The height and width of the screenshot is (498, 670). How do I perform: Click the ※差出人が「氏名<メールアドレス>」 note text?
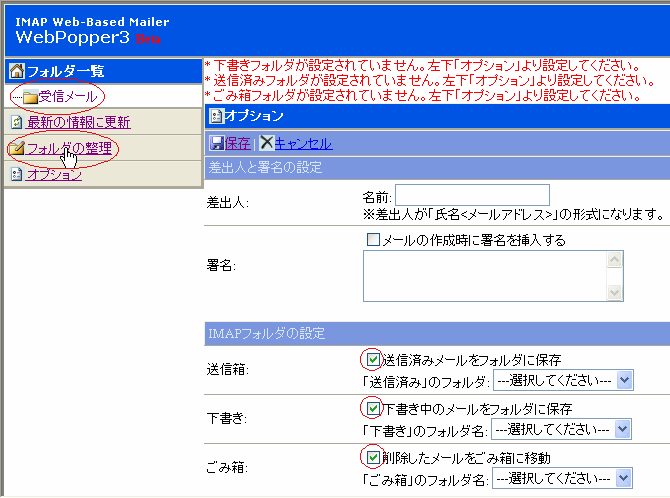513,214
